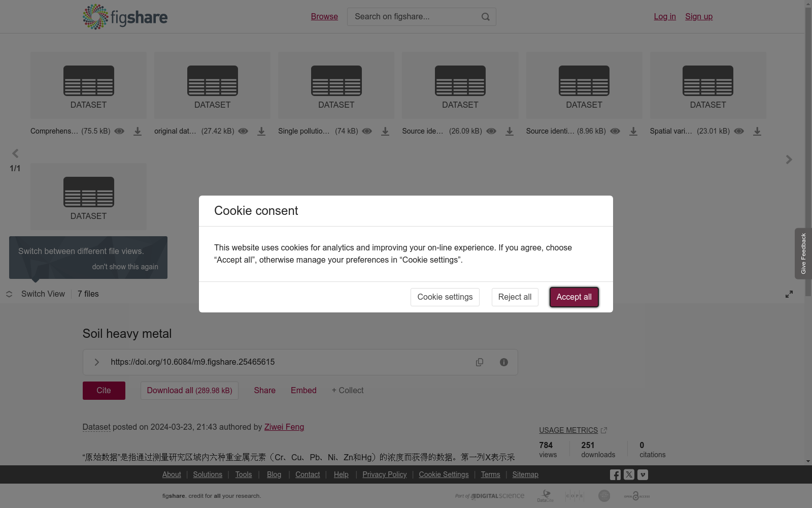
Task: Click the Embed link
Action: 303,391
